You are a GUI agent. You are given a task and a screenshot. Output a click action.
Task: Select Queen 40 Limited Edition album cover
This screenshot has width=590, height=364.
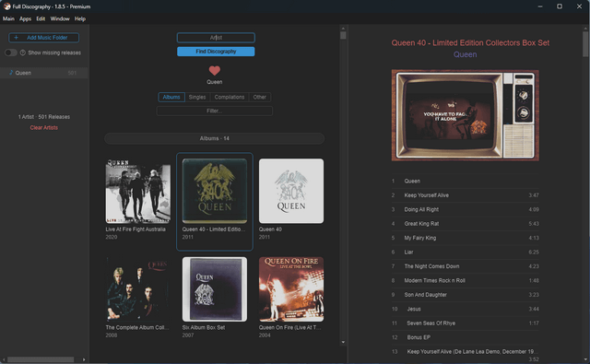[x=215, y=191]
